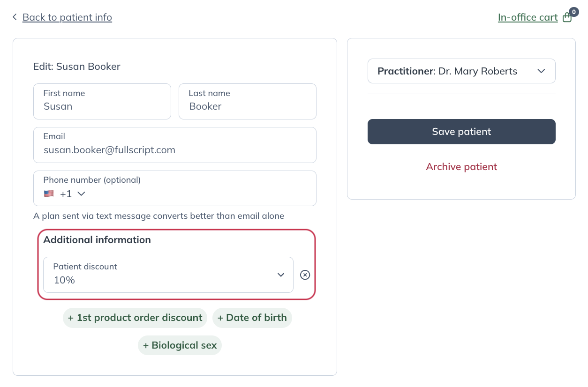
Task: Click the back chevron icon
Action: tap(15, 16)
